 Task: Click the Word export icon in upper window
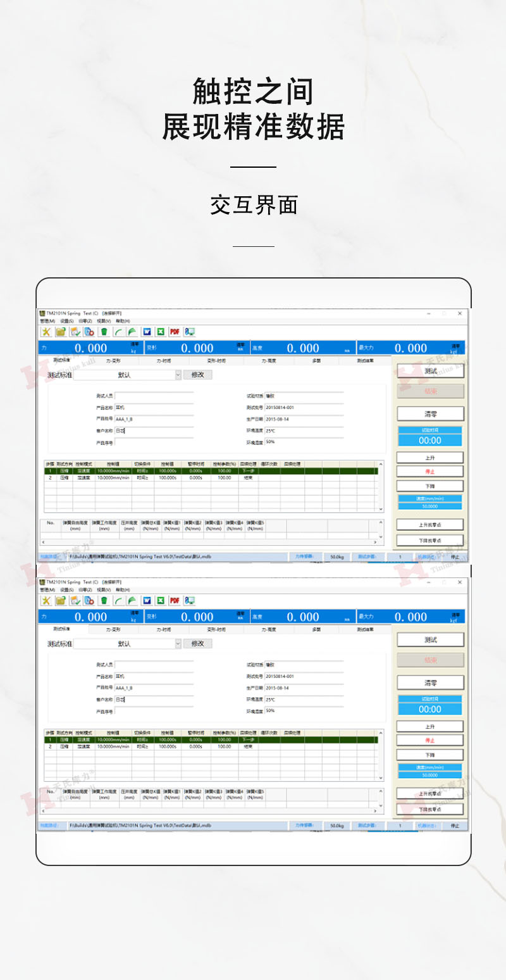click(147, 332)
